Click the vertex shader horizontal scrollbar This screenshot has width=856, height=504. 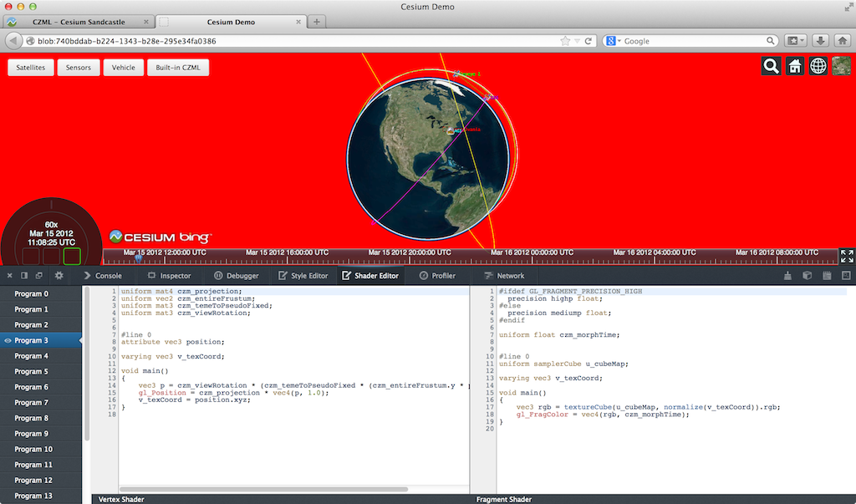point(263,489)
